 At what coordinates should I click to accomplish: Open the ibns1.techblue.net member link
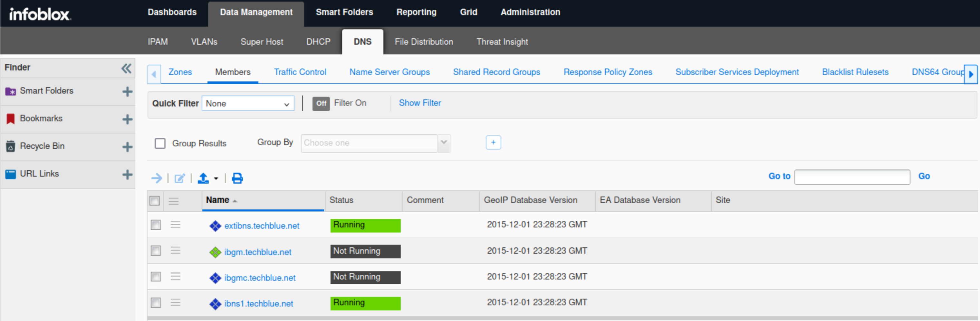click(x=258, y=304)
